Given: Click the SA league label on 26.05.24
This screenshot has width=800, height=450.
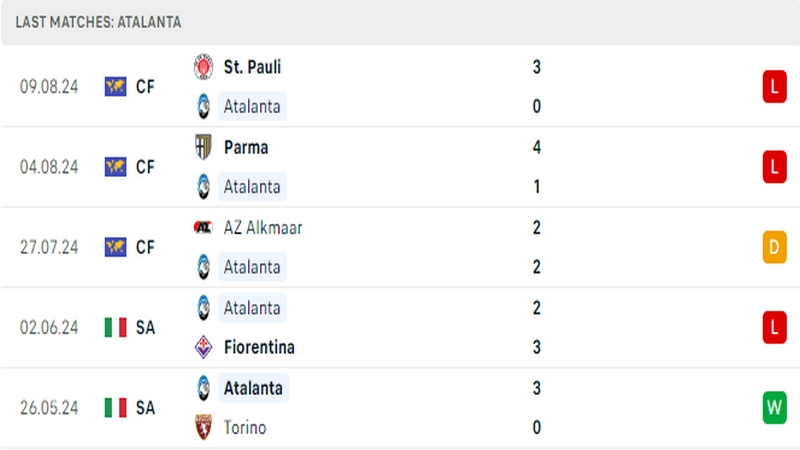Looking at the screenshot, I should [x=145, y=408].
